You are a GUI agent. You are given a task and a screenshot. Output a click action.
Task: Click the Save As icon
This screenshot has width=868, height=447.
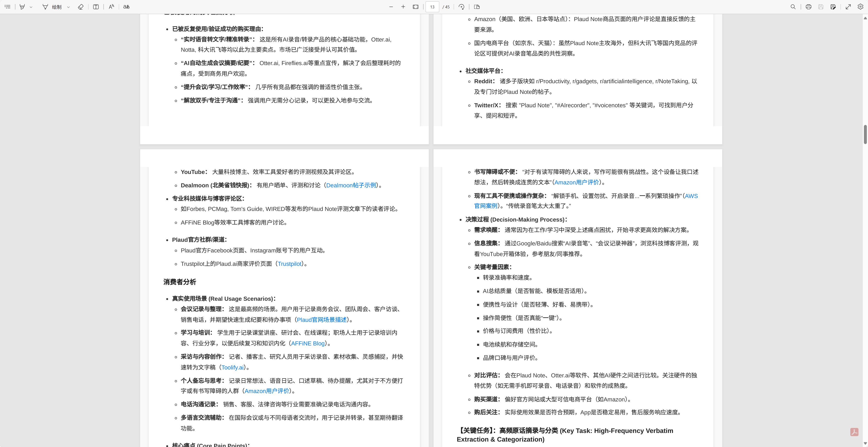[x=833, y=7]
